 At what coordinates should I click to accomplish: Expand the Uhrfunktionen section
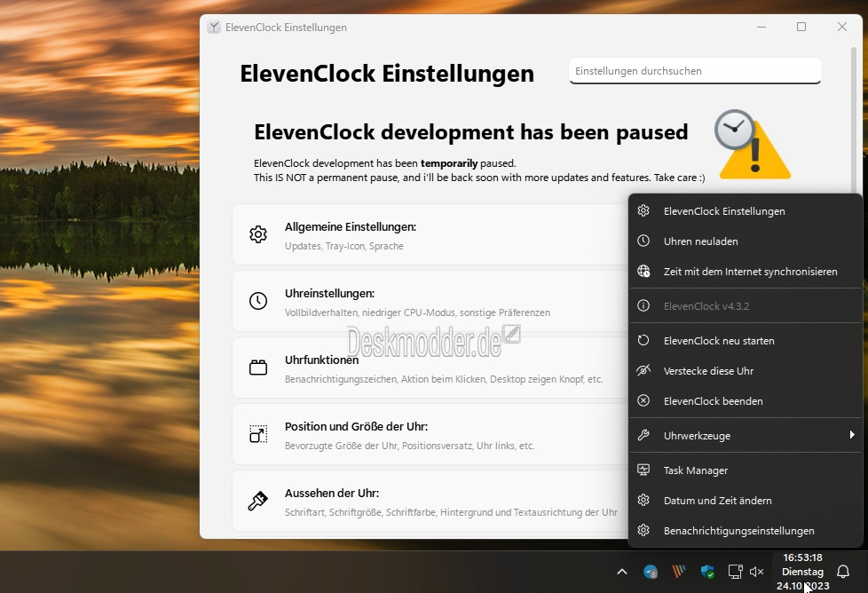pyautogui.click(x=430, y=368)
